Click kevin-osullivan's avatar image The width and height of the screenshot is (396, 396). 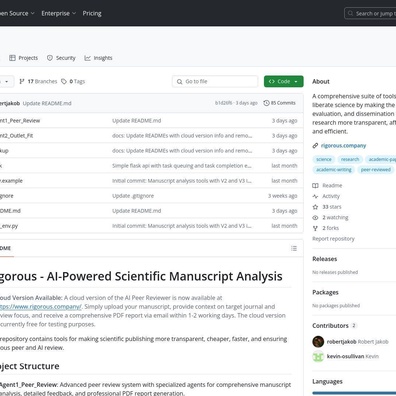click(318, 356)
